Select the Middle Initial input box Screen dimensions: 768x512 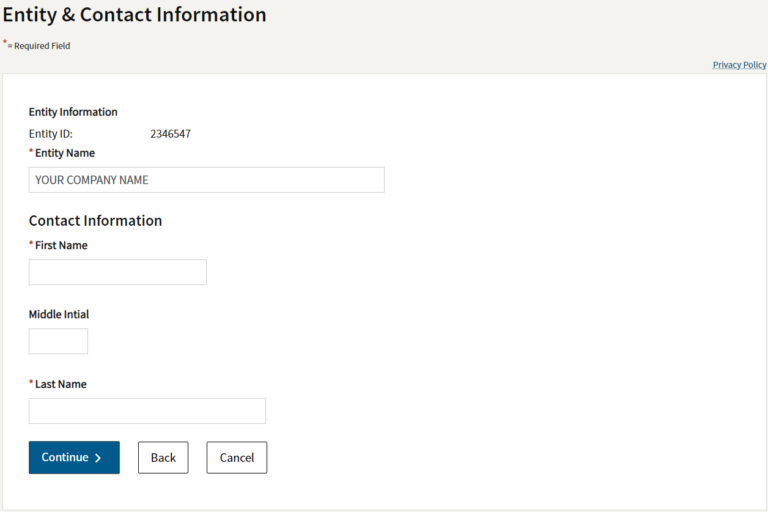58,341
